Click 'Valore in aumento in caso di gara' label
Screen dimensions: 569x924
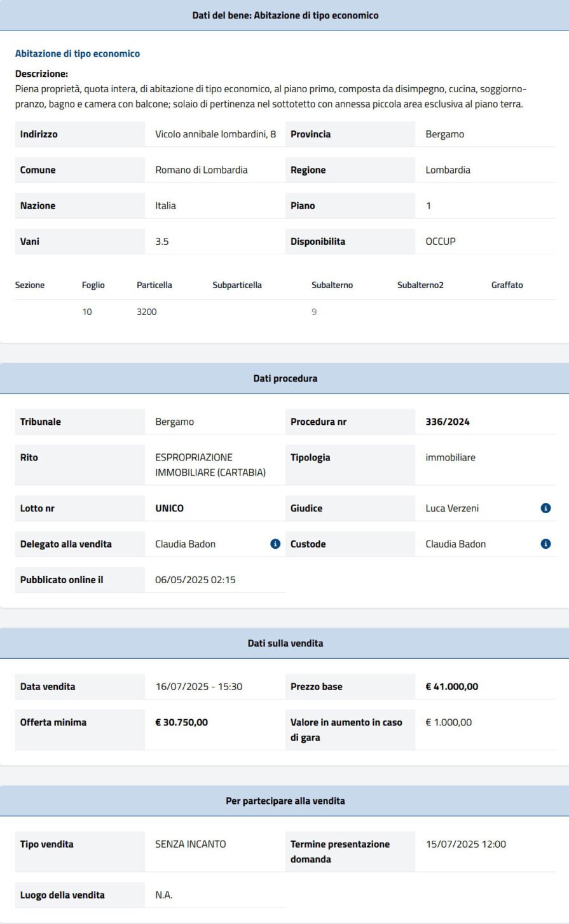[x=346, y=729]
